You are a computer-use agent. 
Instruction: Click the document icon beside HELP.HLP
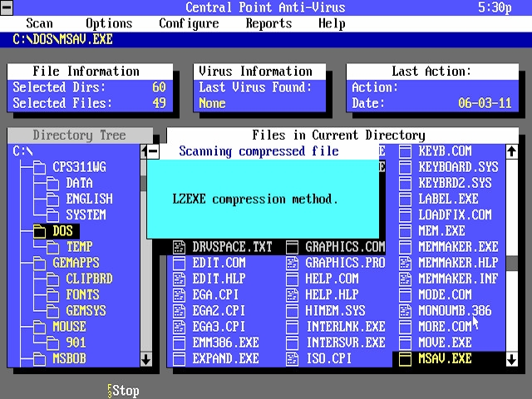pyautogui.click(x=292, y=295)
